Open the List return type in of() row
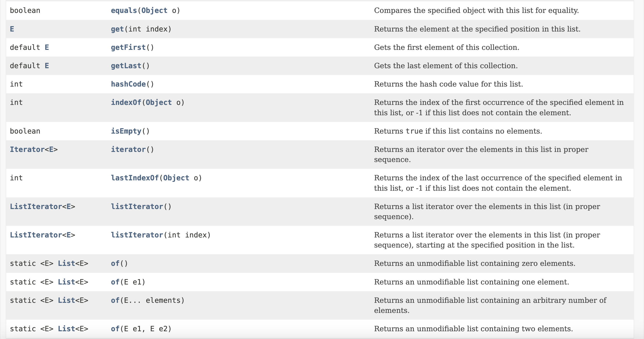The height and width of the screenshot is (339, 644). click(x=66, y=264)
